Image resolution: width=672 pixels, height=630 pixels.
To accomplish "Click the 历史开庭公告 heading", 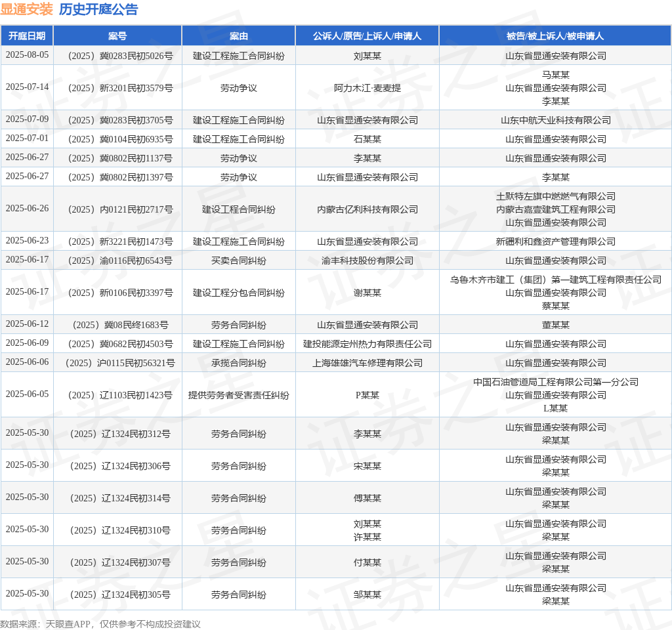I will tap(98, 9).
